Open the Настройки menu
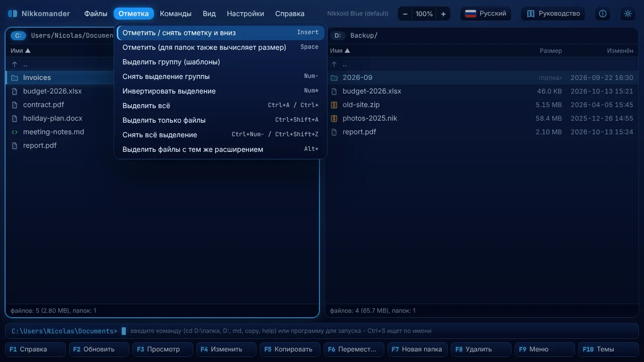 [x=246, y=14]
